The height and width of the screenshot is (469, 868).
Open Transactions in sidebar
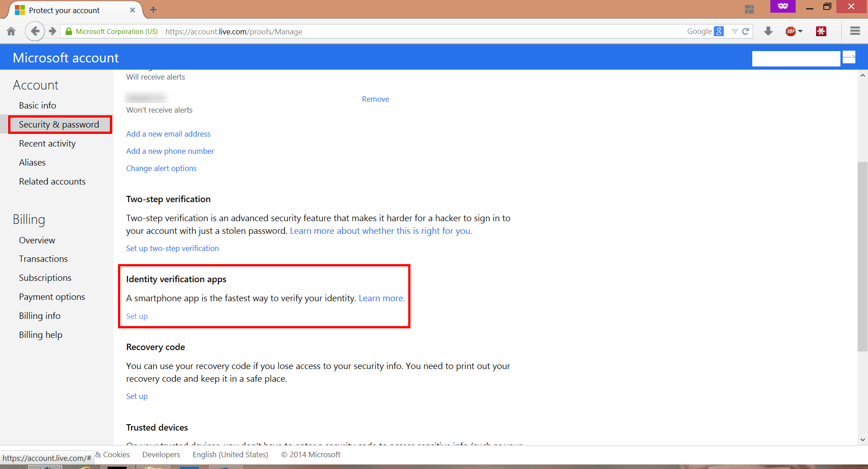pyautogui.click(x=43, y=259)
